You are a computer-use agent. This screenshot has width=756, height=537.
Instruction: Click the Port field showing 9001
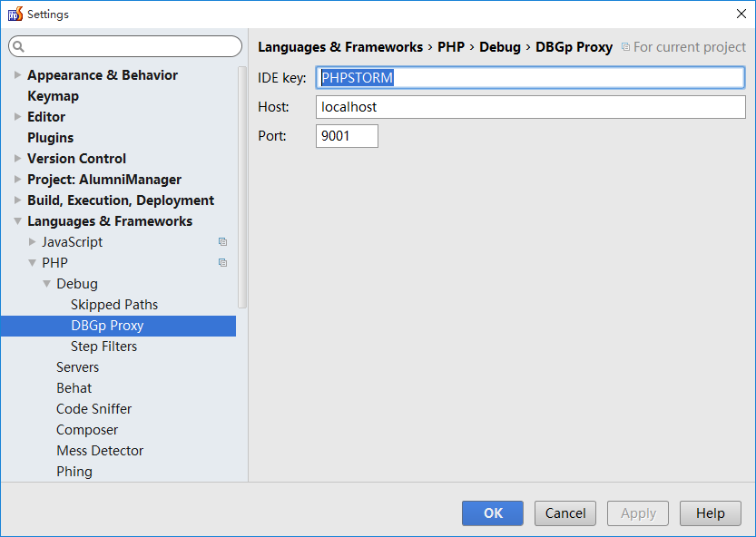pyautogui.click(x=347, y=136)
